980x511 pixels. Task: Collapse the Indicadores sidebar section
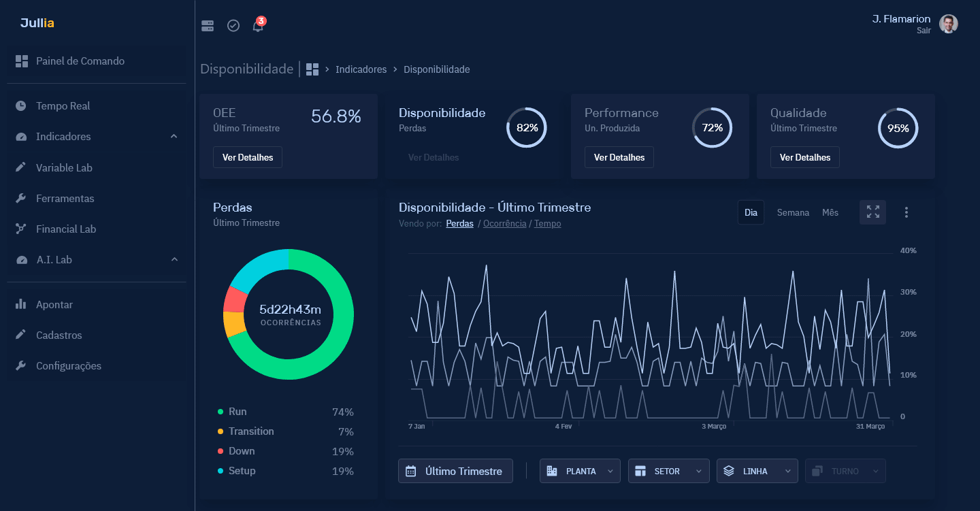tap(174, 137)
